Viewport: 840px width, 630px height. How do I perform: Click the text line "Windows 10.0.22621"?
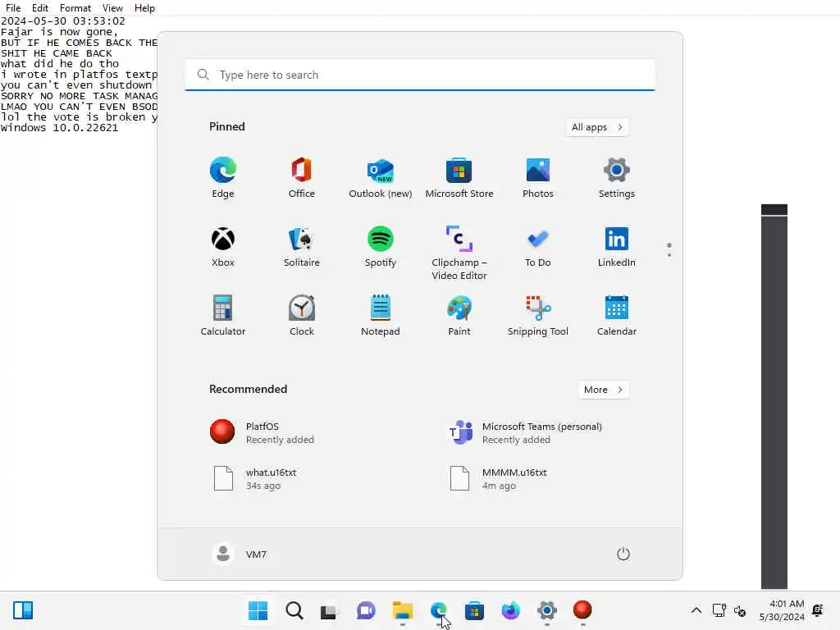click(59, 127)
